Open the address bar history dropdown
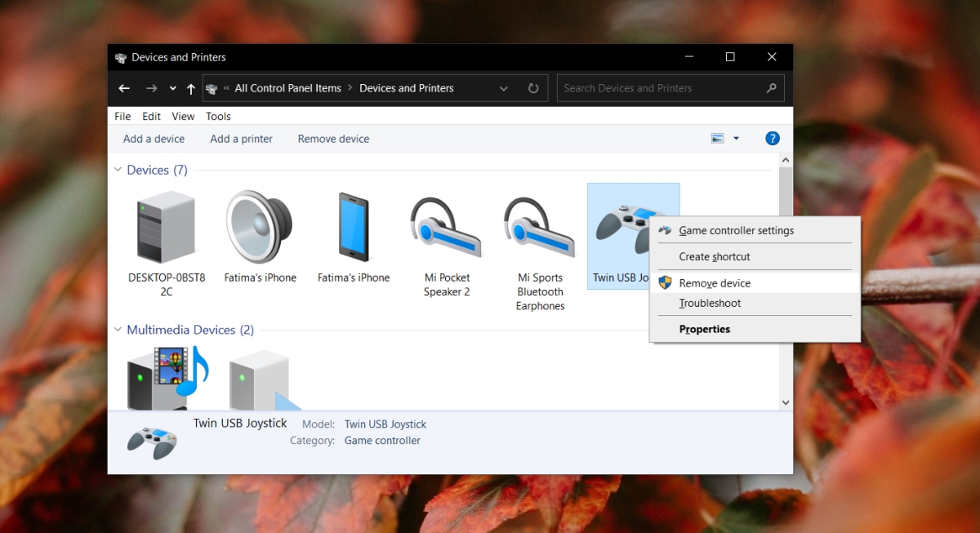The image size is (980, 533). [x=505, y=87]
